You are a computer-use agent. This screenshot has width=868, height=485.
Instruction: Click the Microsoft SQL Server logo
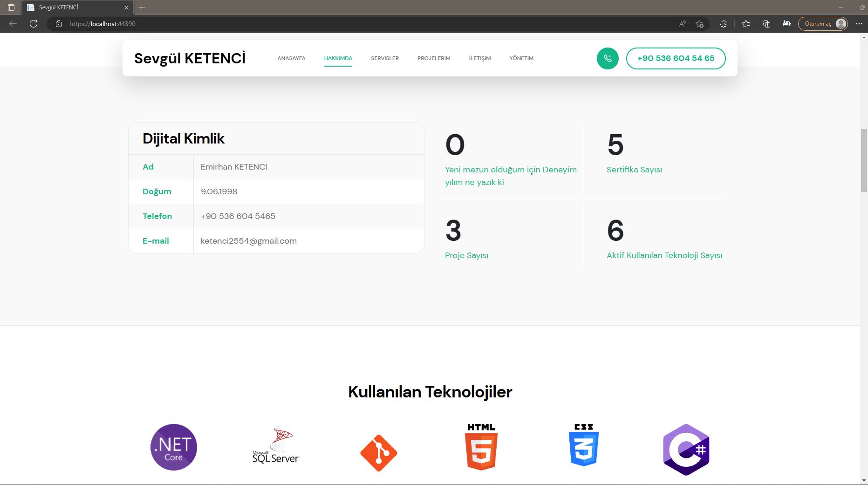[x=276, y=445]
